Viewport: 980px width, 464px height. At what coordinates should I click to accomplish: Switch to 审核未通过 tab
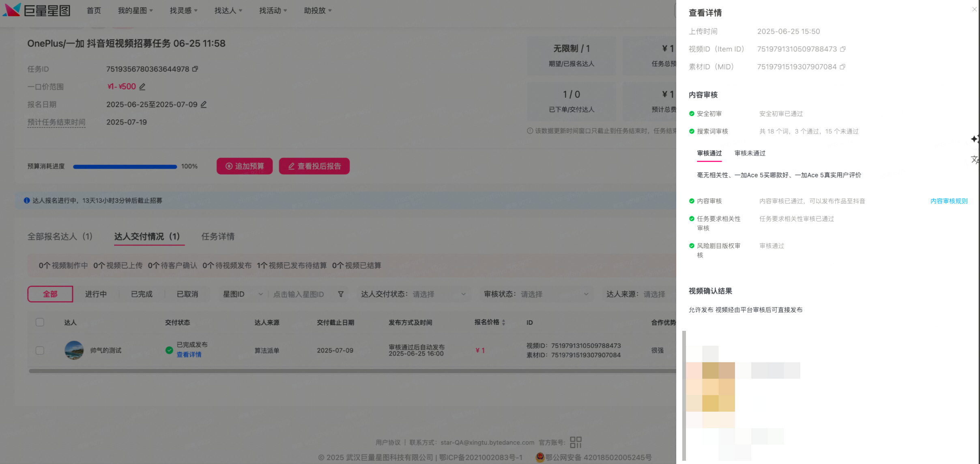(x=750, y=153)
